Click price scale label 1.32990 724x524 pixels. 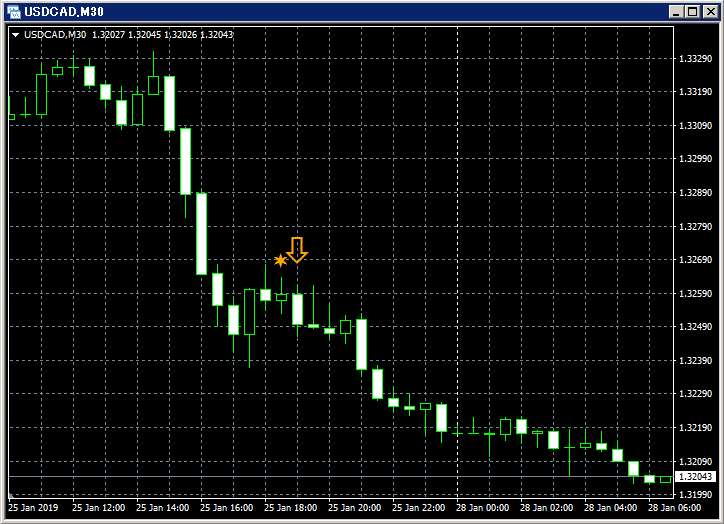[695, 159]
